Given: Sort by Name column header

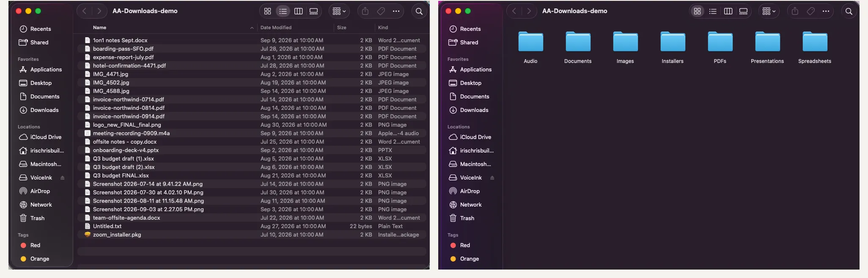Looking at the screenshot, I should (100, 27).
